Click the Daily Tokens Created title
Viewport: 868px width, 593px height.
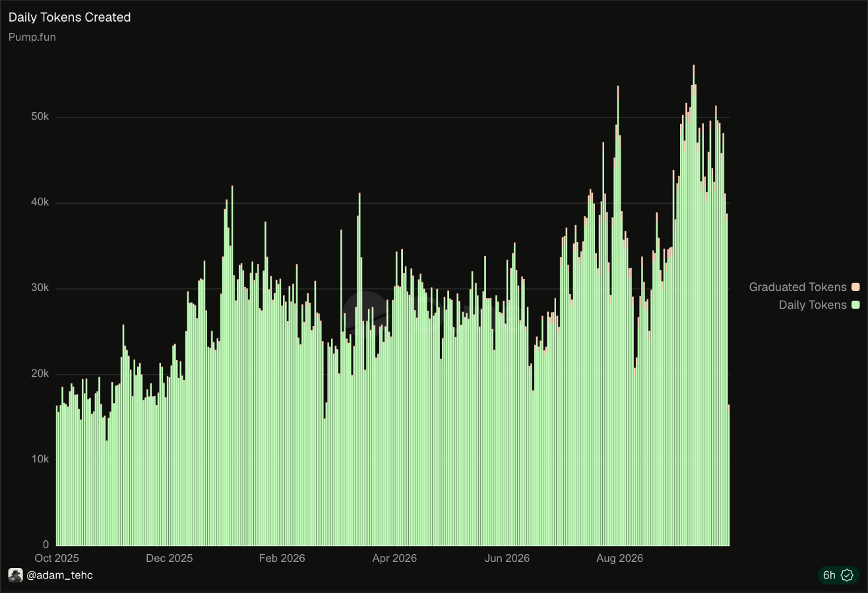pos(69,18)
